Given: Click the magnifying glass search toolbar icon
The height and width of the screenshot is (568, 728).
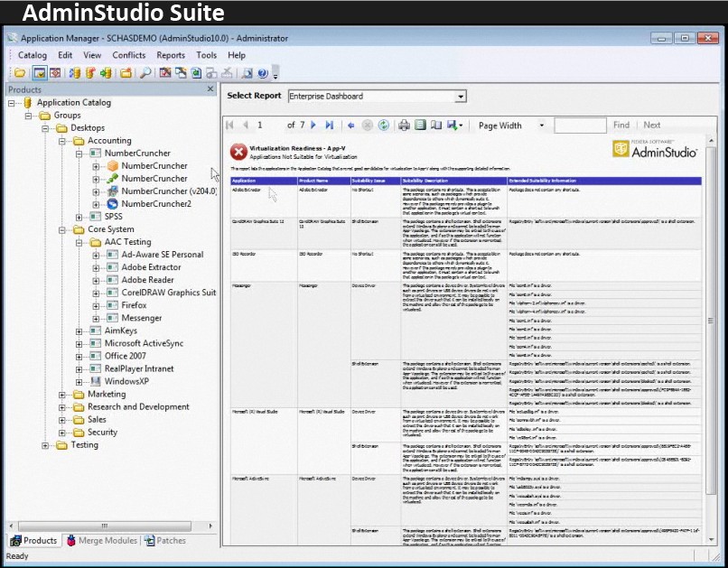Looking at the screenshot, I should 145,73.
